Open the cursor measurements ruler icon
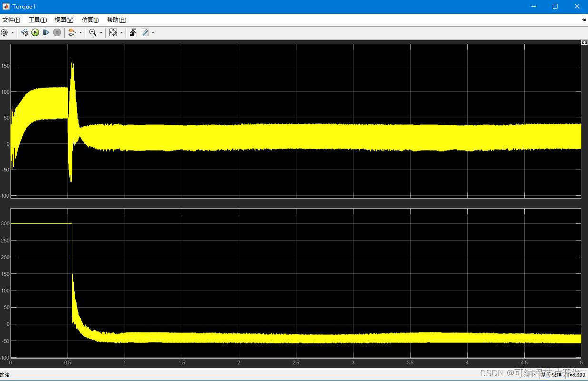The width and height of the screenshot is (588, 382). point(145,32)
